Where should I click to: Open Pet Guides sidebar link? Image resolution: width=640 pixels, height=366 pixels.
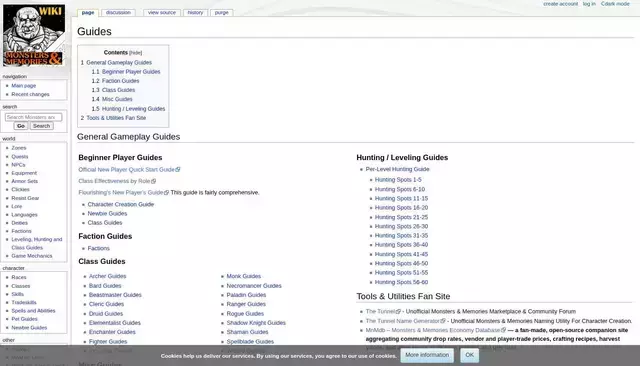coord(24,319)
